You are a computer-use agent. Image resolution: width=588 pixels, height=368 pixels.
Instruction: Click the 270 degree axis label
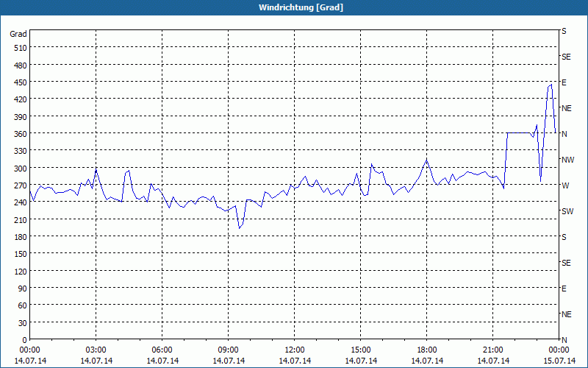[21, 185]
